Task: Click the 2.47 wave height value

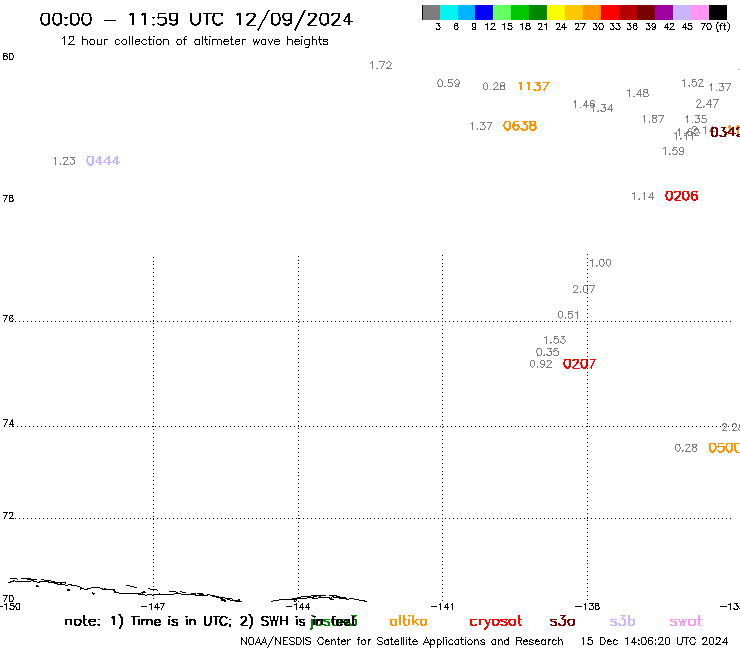Action: 707,104
